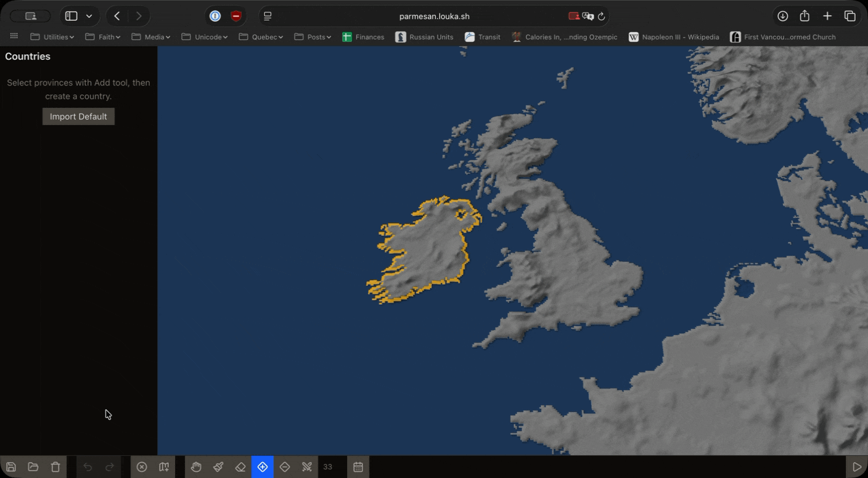Toggle the Safari sidebar
868x478 pixels.
pyautogui.click(x=72, y=16)
